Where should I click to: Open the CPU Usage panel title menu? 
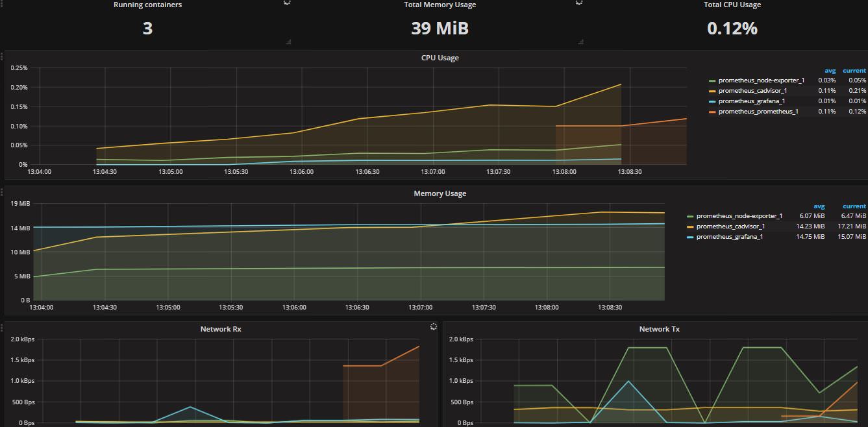pos(440,58)
